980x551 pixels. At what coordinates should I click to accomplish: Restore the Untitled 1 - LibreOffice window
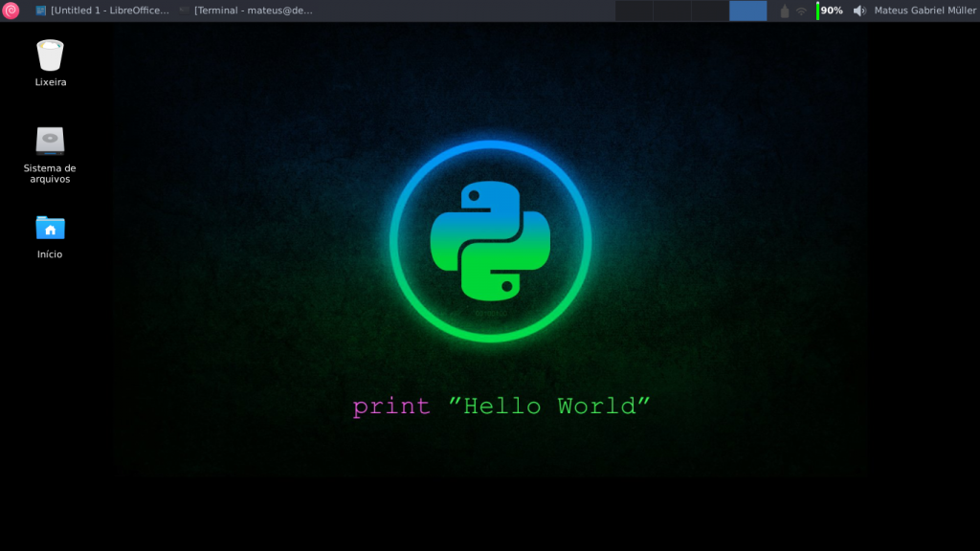[109, 11]
